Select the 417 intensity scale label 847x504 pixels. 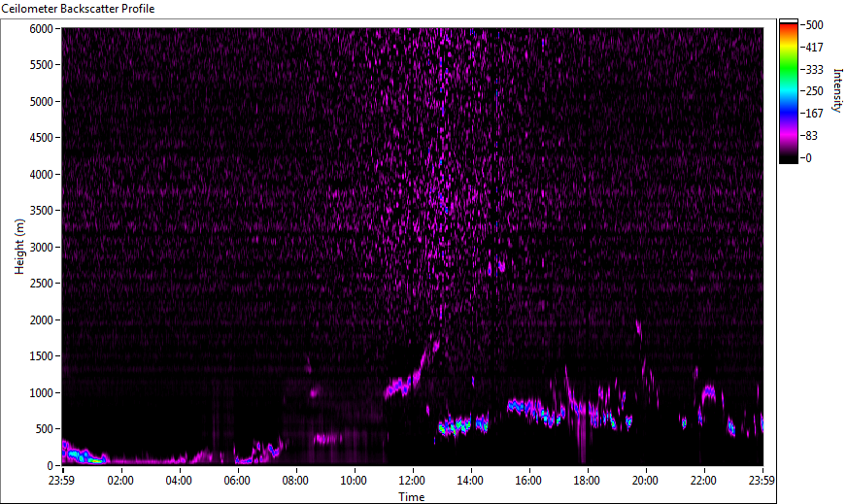pyautogui.click(x=814, y=47)
